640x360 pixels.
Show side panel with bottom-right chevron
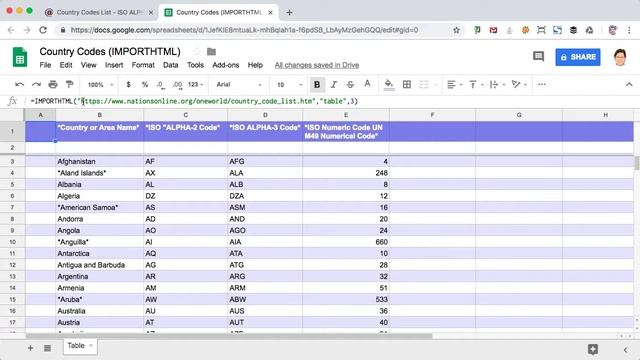(x=625, y=349)
